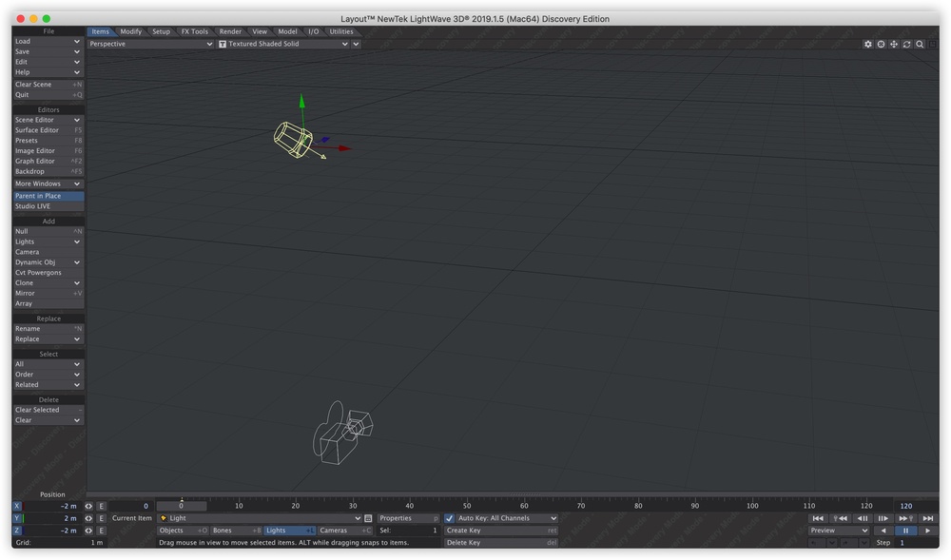951x560 pixels.
Task: Toggle the Auto Key checkbox
Action: (x=450, y=519)
